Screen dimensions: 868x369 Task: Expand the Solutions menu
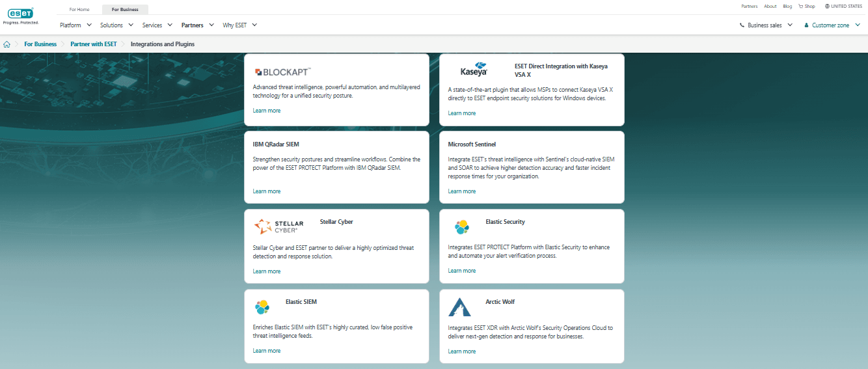[x=116, y=25]
